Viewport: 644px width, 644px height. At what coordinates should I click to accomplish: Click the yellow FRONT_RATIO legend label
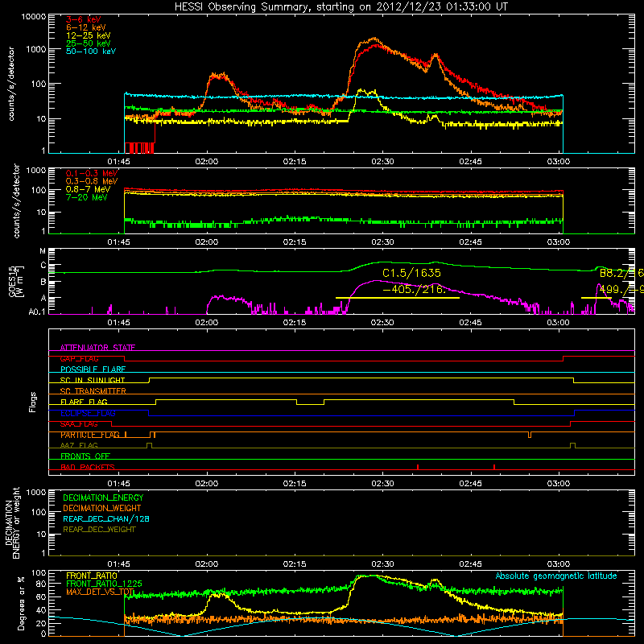click(x=92, y=576)
